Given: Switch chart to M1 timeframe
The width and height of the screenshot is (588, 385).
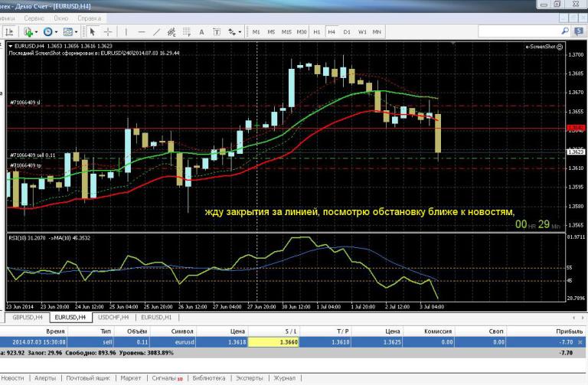Looking at the screenshot, I should 256,32.
